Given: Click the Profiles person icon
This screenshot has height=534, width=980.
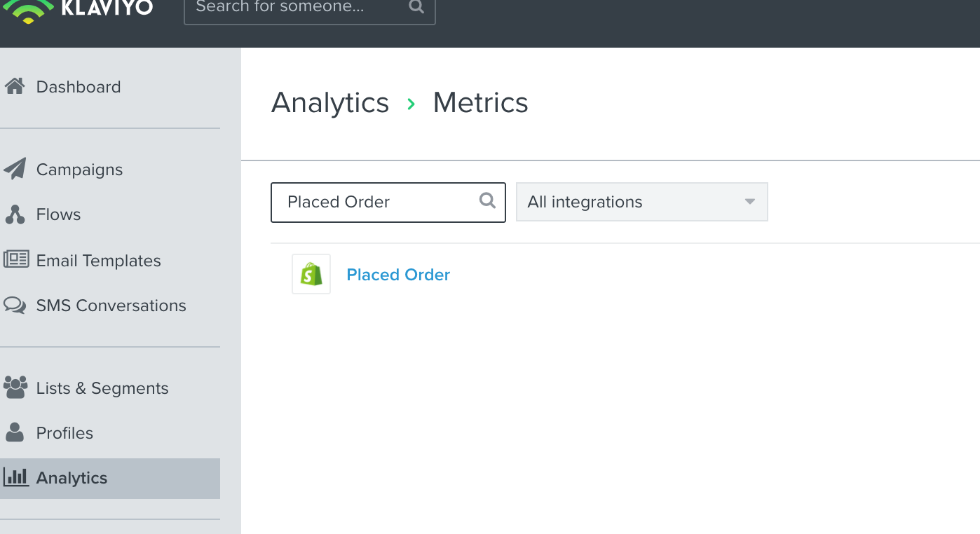Looking at the screenshot, I should tap(15, 432).
